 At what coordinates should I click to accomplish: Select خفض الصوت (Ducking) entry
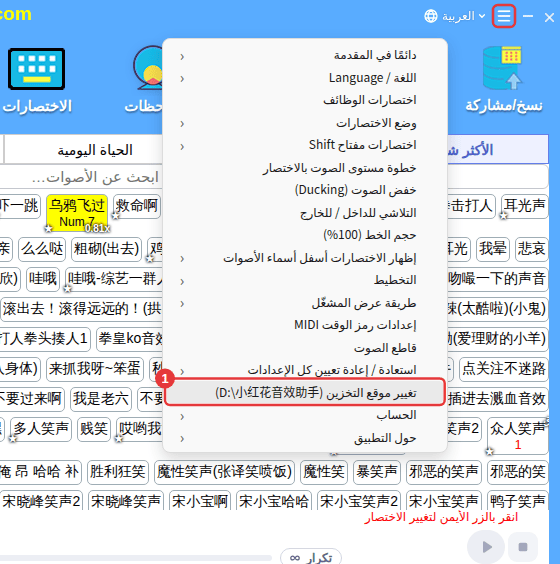point(305,190)
